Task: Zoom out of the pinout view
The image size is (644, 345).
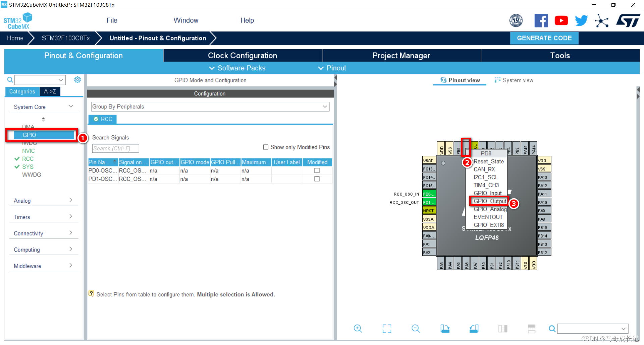Action: (x=416, y=329)
